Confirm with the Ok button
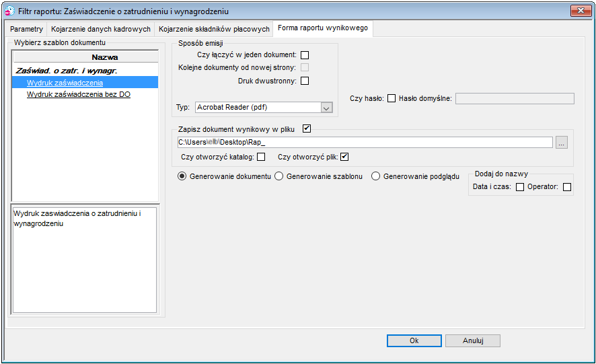 coord(414,341)
